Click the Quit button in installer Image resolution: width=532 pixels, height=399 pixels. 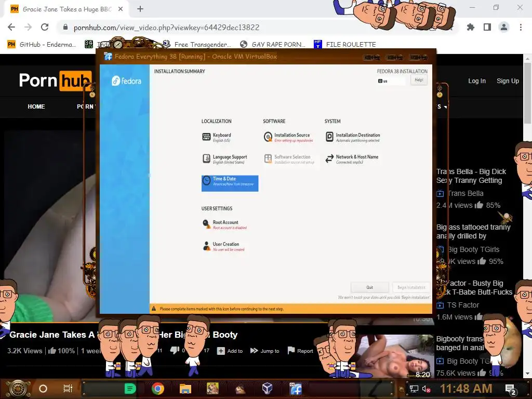click(x=369, y=287)
